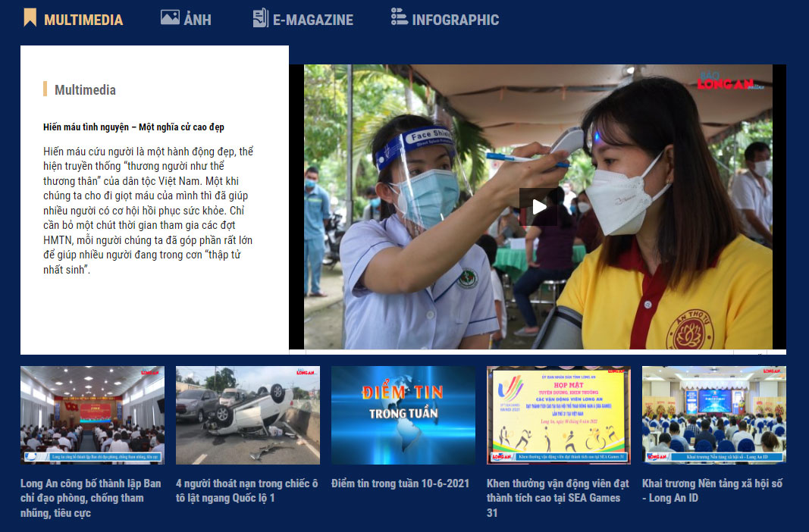Switch to the ẢNH tab
Screen dimensions: 809x532
tap(197, 20)
